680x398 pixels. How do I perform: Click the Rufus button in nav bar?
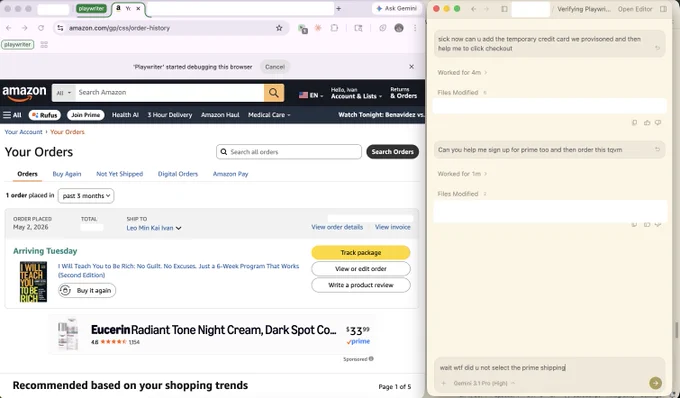45,115
